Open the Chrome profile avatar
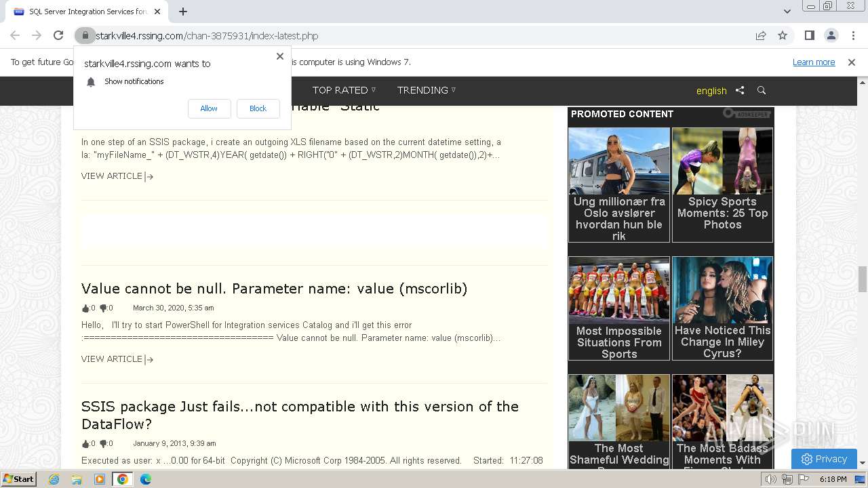 click(x=831, y=35)
